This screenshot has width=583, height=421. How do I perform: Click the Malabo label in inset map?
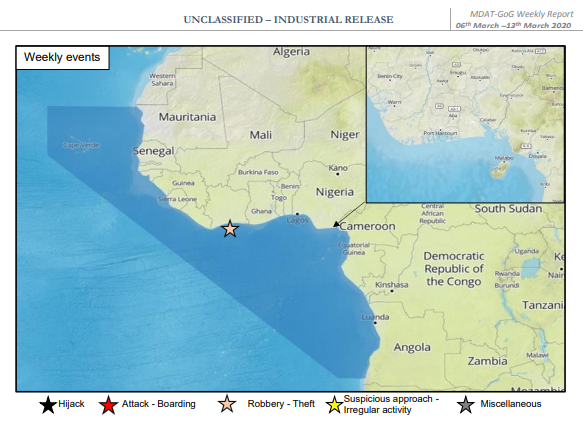(504, 158)
